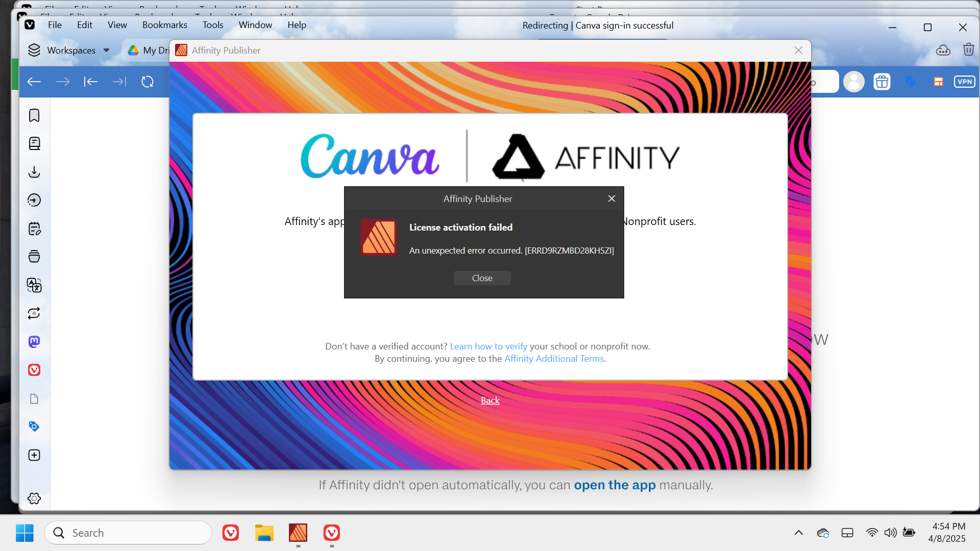Switch to the My Drive tab
980x551 pixels.
pyautogui.click(x=148, y=50)
